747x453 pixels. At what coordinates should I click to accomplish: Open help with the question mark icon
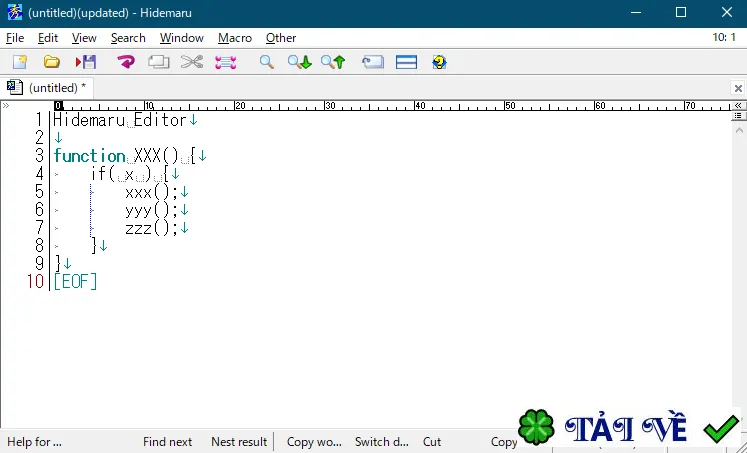click(439, 62)
